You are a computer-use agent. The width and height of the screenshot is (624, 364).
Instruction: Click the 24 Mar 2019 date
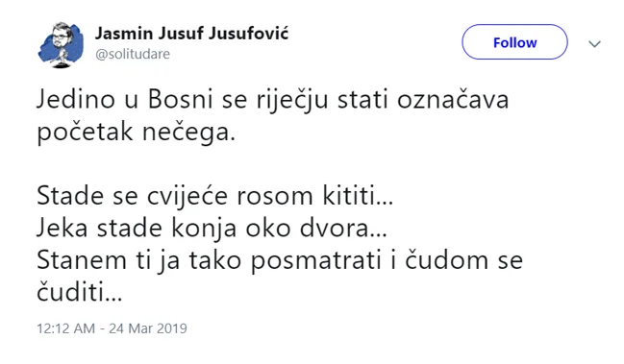pyautogui.click(x=148, y=328)
